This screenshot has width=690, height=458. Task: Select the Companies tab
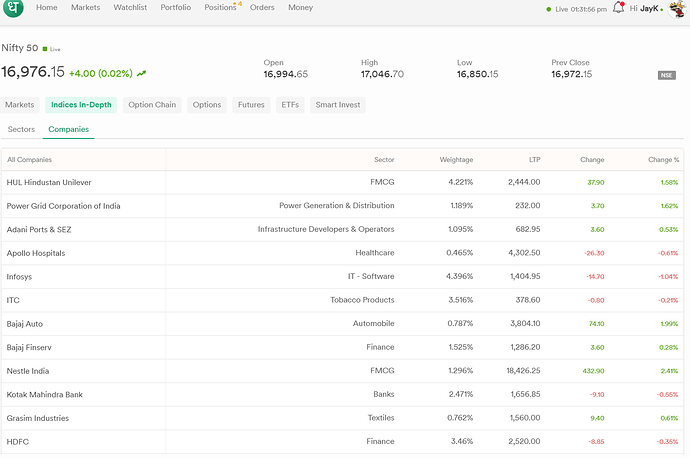tap(69, 129)
